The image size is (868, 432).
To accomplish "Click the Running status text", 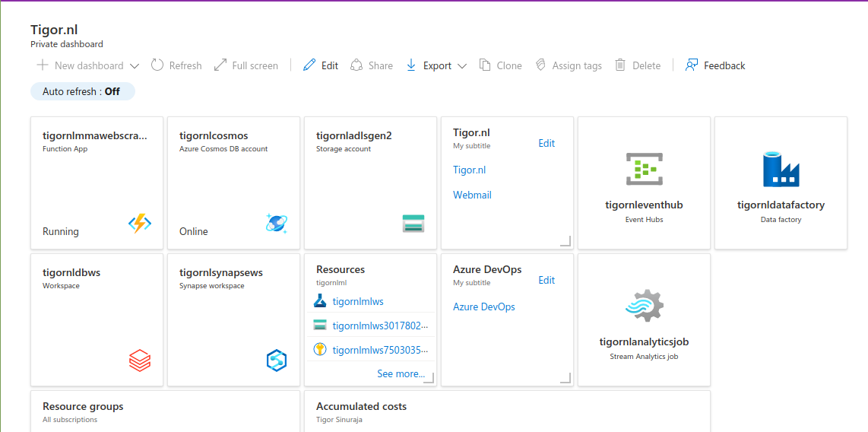I will [x=60, y=231].
